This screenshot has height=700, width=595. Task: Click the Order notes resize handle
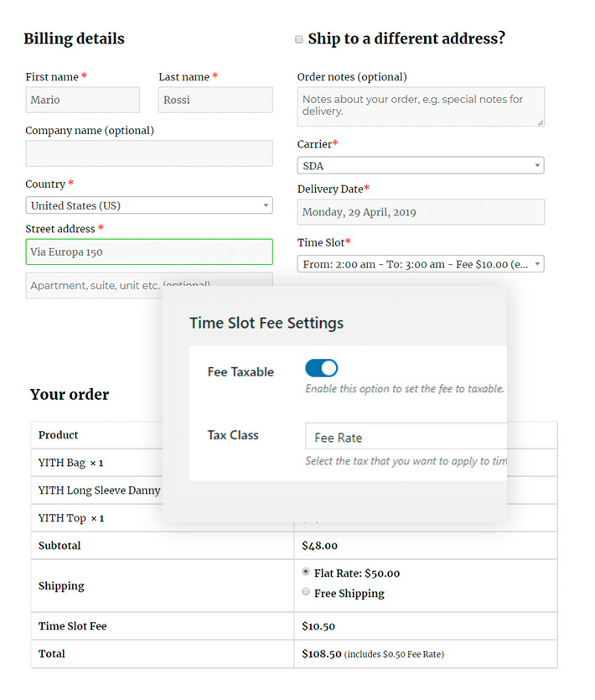click(541, 122)
